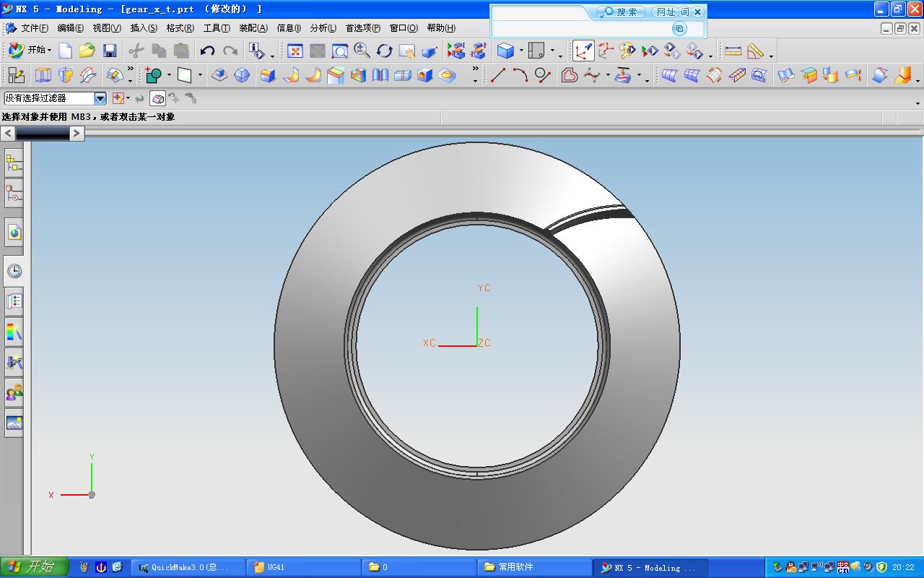
Task: Open the 插入(S) menu
Action: pos(144,28)
